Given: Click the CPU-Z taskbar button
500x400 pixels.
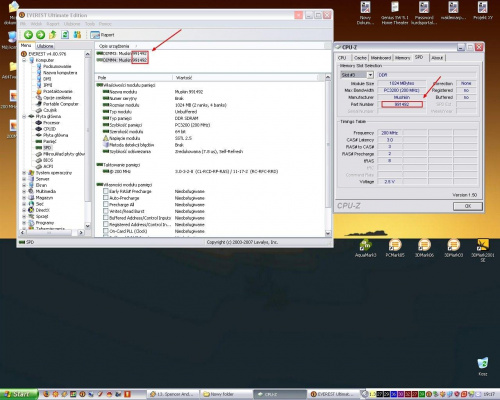Looking at the screenshot, I should (x=279, y=394).
